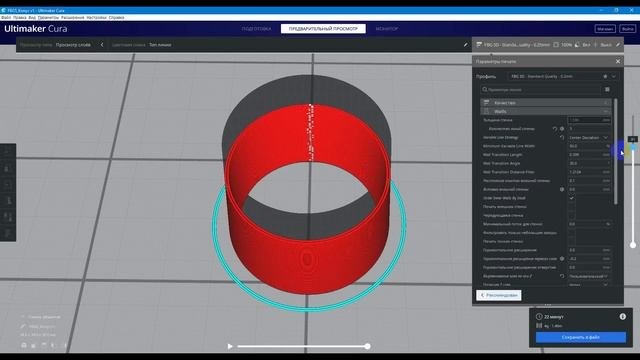
Task: Open the Правка menu
Action: pyautogui.click(x=20, y=18)
